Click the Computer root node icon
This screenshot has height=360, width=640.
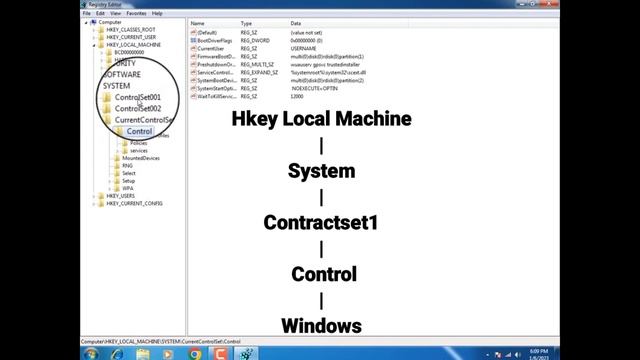93,22
